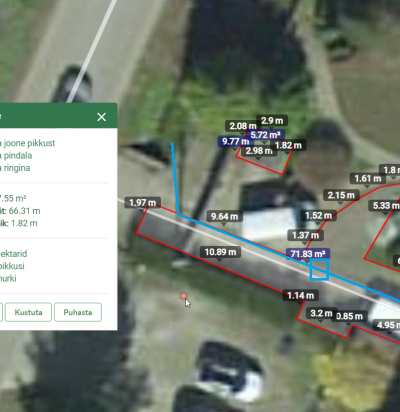This screenshot has width=400, height=412.
Task: Click the Kustuta button
Action: click(28, 312)
